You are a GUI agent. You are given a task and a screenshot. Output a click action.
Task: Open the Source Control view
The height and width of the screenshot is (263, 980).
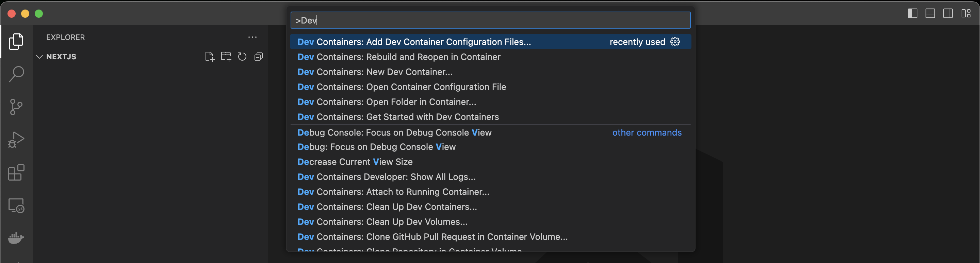point(16,107)
